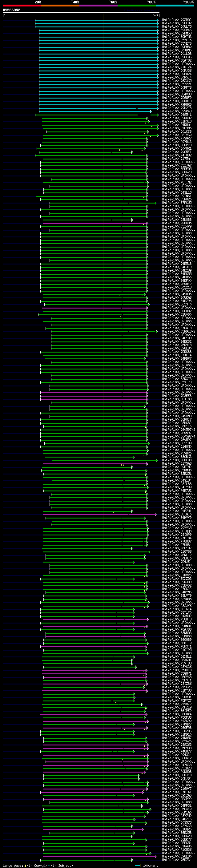
Task: Open hit UniRef100_Q0WLT5
Action: point(177,26)
